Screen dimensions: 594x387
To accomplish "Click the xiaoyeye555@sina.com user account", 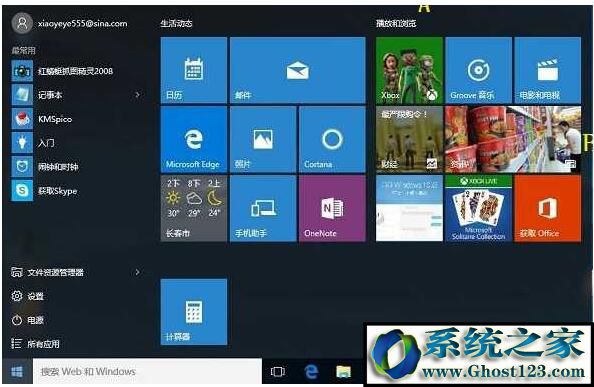I will pyautogui.click(x=70, y=23).
